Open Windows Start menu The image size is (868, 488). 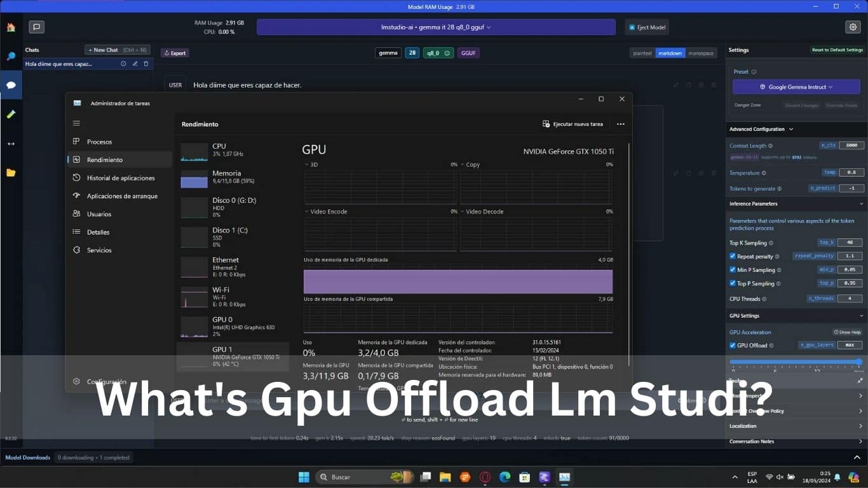(x=304, y=477)
